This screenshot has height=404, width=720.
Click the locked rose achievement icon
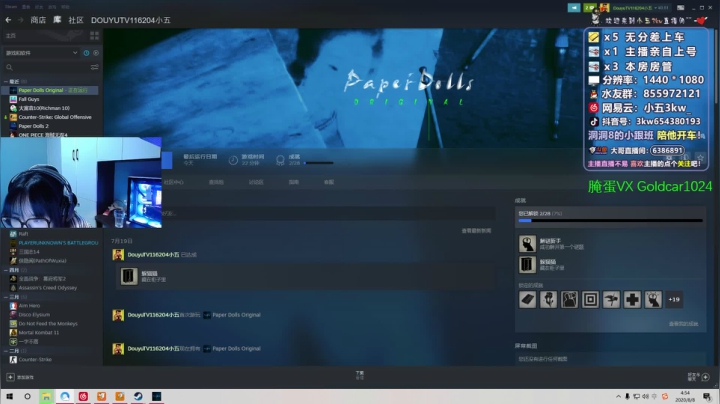(548, 299)
